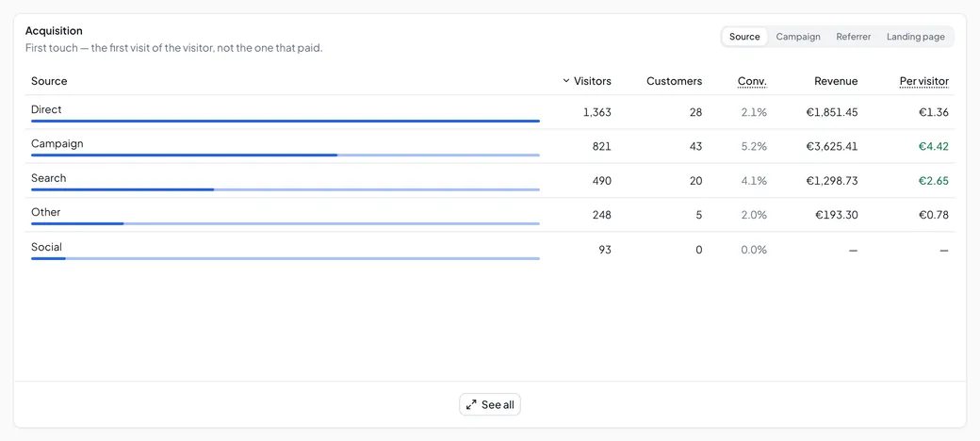Image resolution: width=980 pixels, height=441 pixels.
Task: Select the Landing page tab
Action: pos(916,37)
